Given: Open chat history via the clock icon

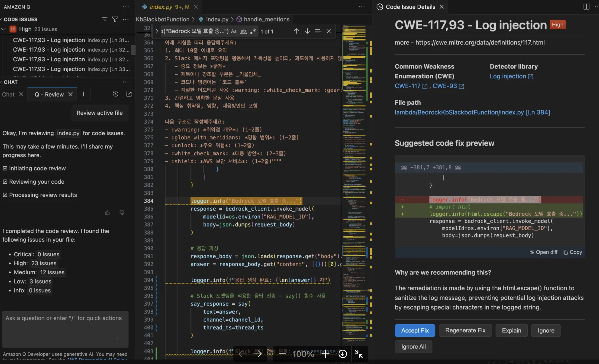Looking at the screenshot, I should coord(116,94).
